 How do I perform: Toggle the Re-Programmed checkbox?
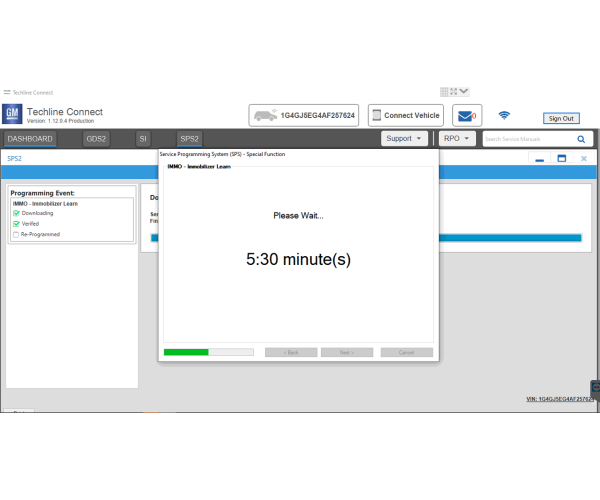[x=16, y=235]
